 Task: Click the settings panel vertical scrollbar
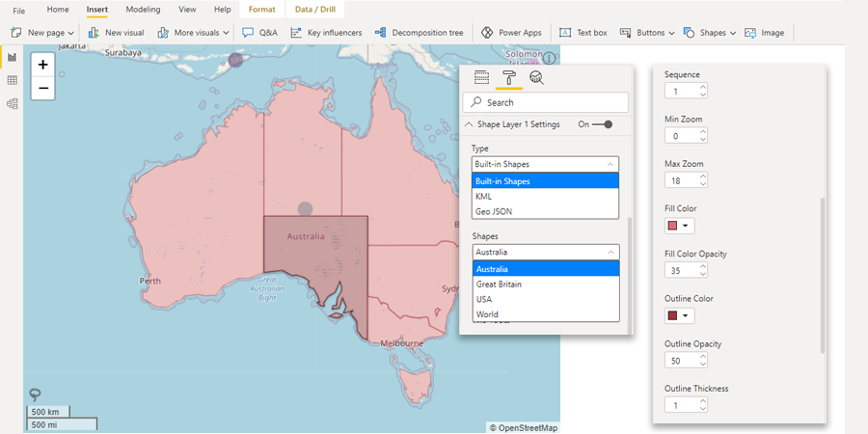(822, 275)
